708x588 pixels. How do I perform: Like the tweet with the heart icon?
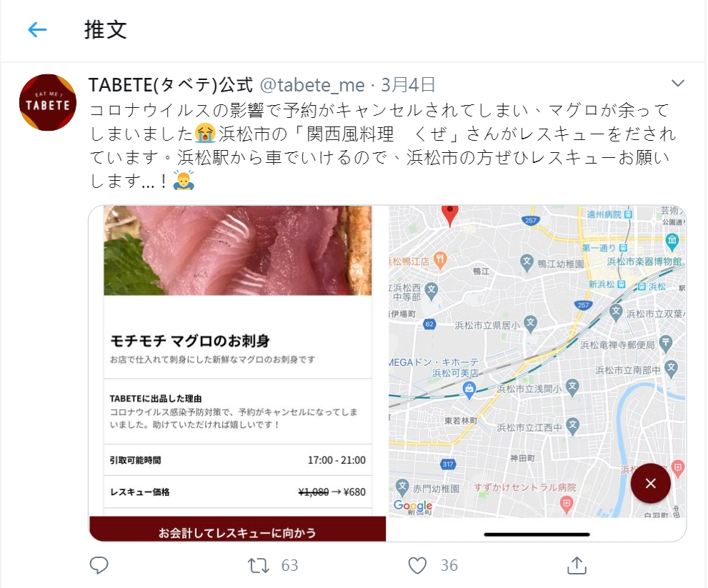(417, 565)
